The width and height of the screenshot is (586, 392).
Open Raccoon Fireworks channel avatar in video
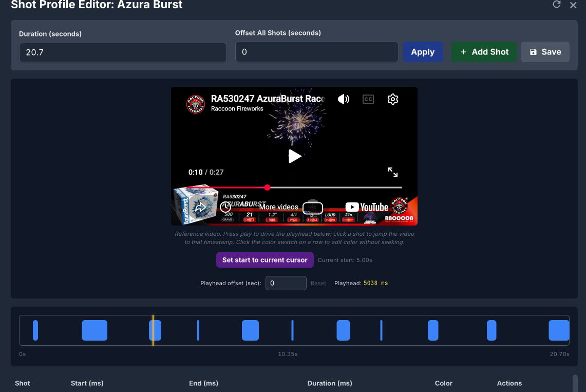point(196,103)
